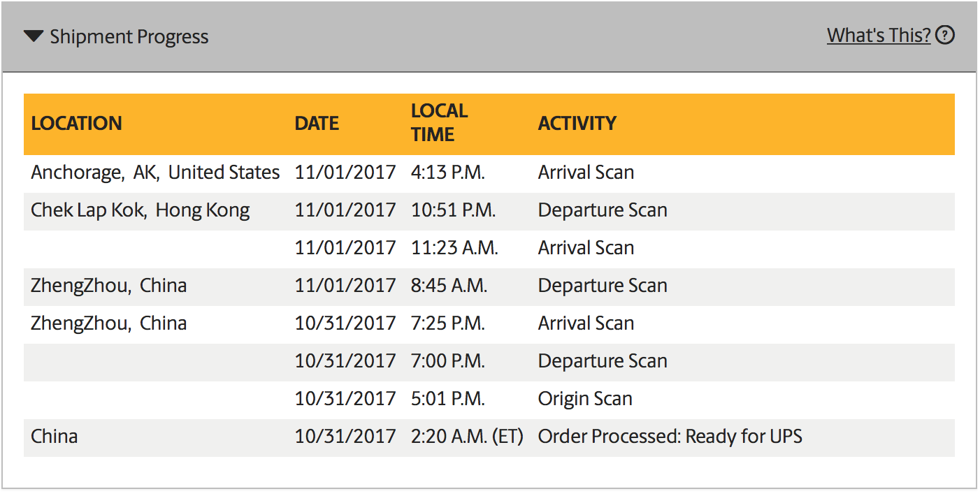Click Order Processed: Ready for UPS activity

click(x=670, y=437)
